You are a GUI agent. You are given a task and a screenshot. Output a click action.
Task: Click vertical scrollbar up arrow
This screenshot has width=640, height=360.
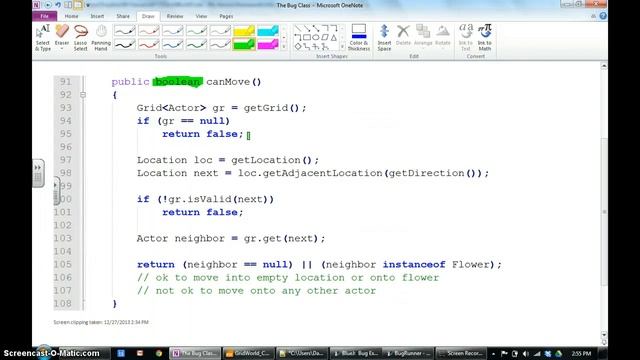click(x=604, y=66)
